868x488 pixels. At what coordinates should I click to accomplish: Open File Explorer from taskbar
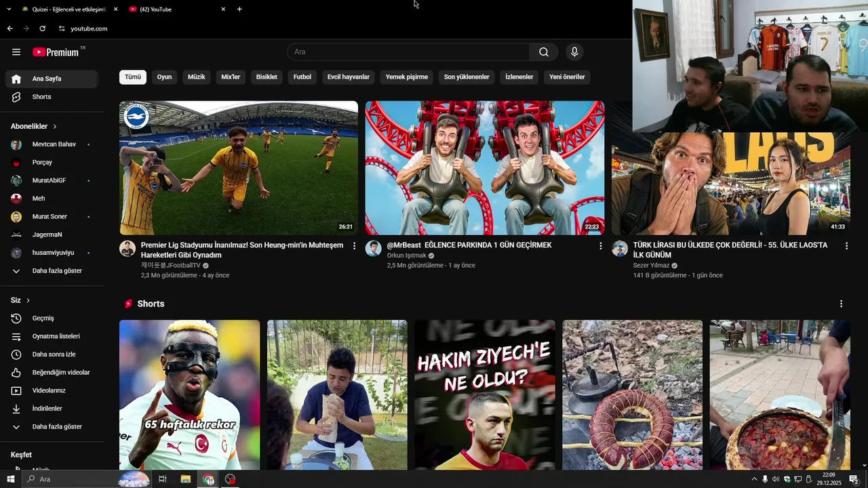pyautogui.click(x=185, y=479)
